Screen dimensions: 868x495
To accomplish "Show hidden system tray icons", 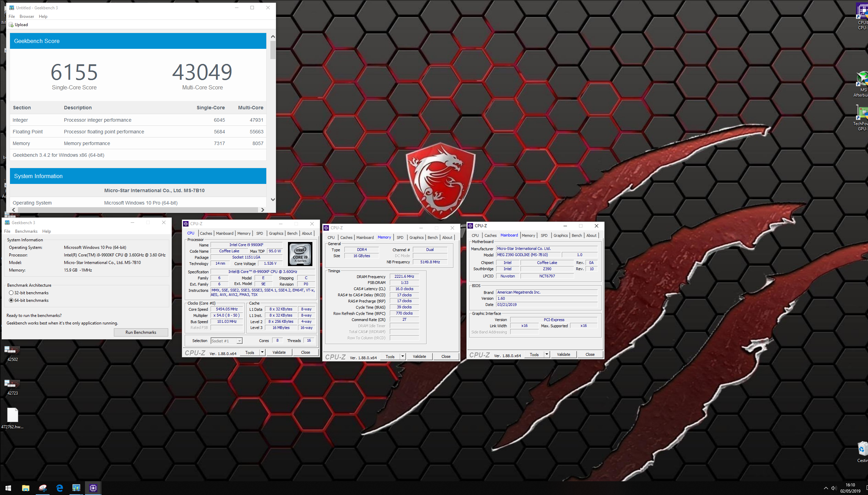I will click(x=826, y=488).
